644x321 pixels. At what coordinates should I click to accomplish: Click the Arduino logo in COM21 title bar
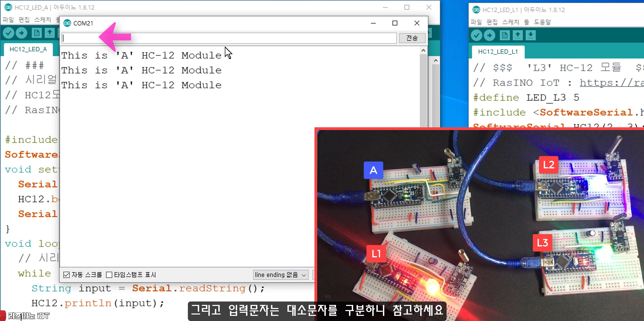(67, 23)
